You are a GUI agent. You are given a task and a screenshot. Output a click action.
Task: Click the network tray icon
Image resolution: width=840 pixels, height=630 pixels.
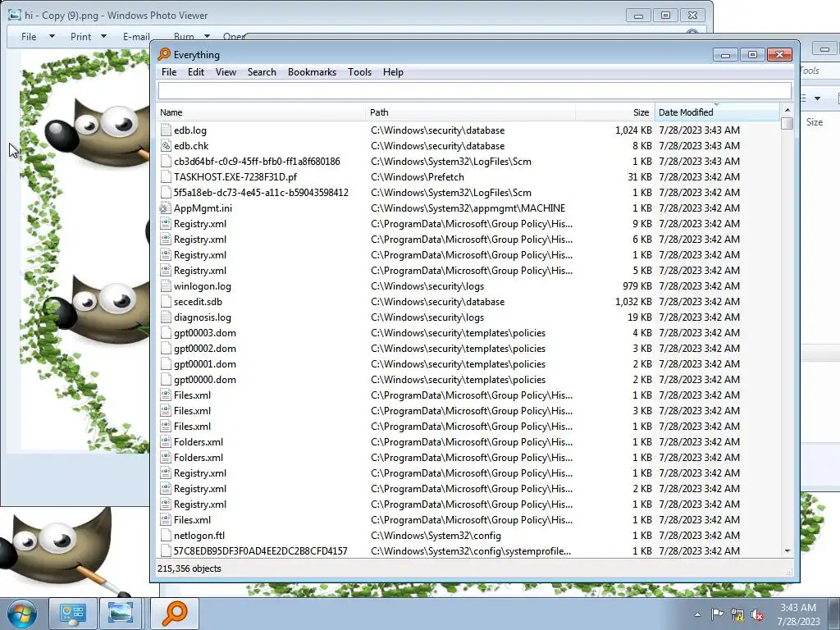pos(737,615)
